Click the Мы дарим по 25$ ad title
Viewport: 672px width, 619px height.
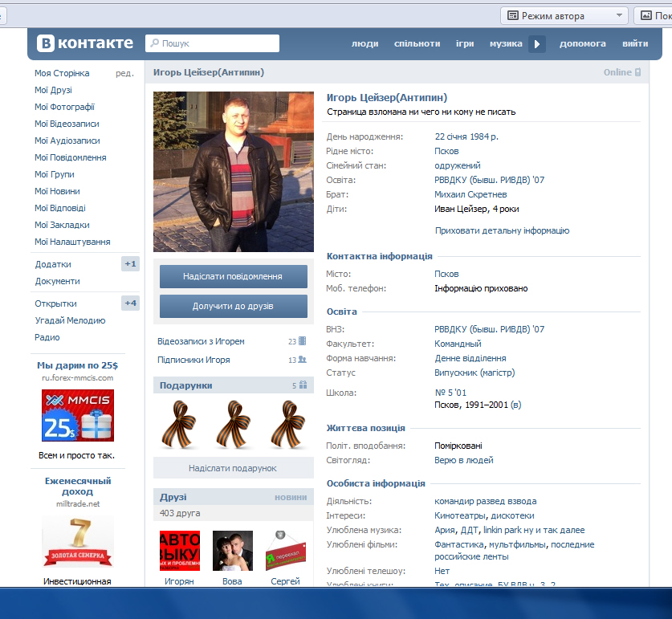click(x=78, y=365)
